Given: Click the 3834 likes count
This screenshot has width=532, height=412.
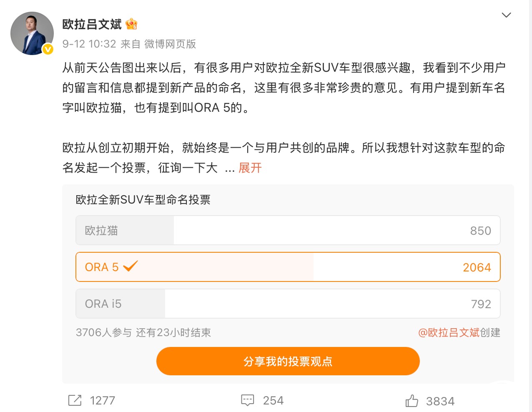Looking at the screenshot, I should [x=440, y=401].
